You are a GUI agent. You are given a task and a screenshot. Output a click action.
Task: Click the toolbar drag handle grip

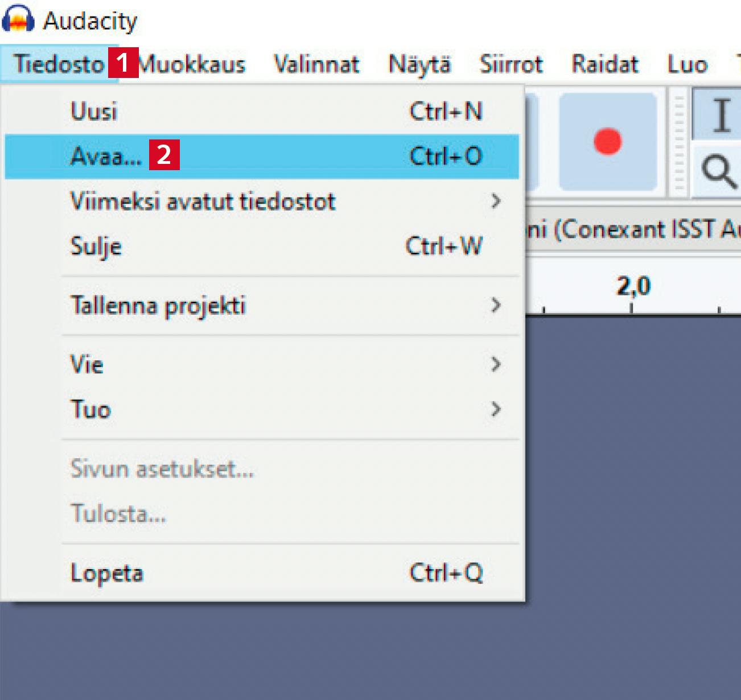point(678,144)
